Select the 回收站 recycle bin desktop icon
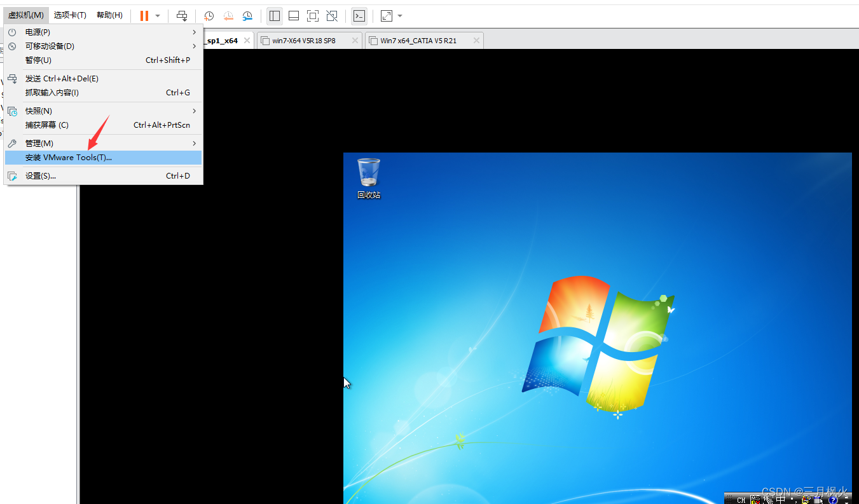Screen dimensions: 859x504 pos(369,179)
